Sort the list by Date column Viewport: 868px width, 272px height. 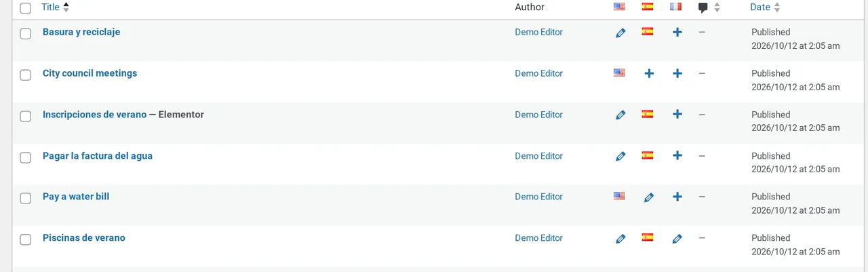765,7
